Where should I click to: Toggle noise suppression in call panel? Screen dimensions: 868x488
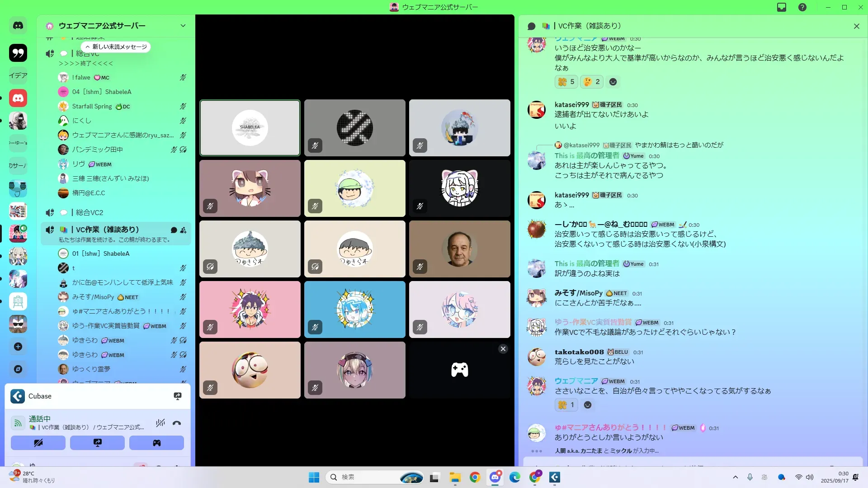pos(160,423)
